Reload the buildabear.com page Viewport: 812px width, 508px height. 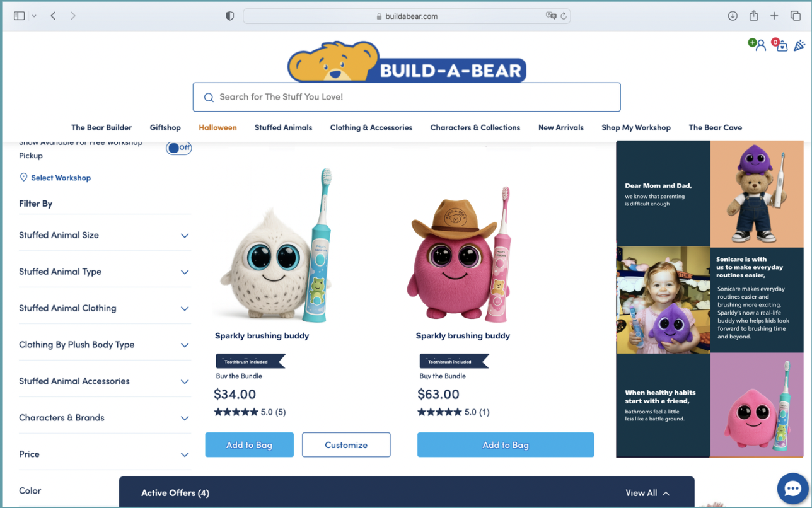pos(564,16)
